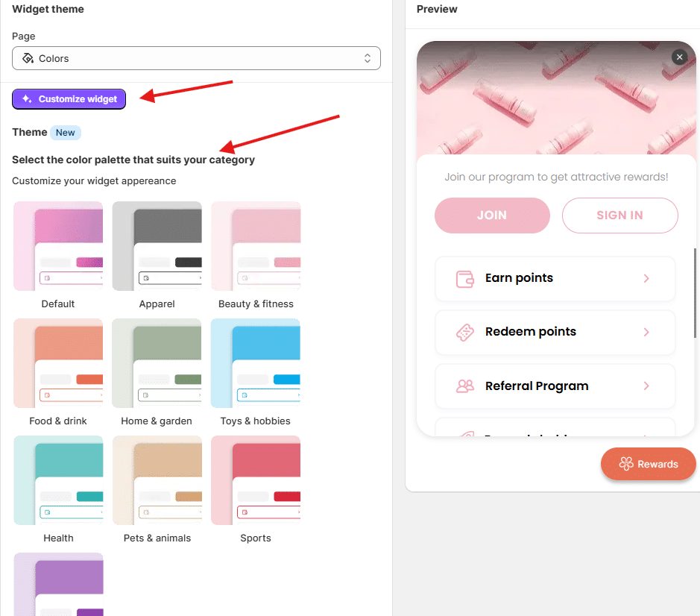The width and height of the screenshot is (700, 616).
Task: Open the Customize widget editor
Action: click(69, 98)
